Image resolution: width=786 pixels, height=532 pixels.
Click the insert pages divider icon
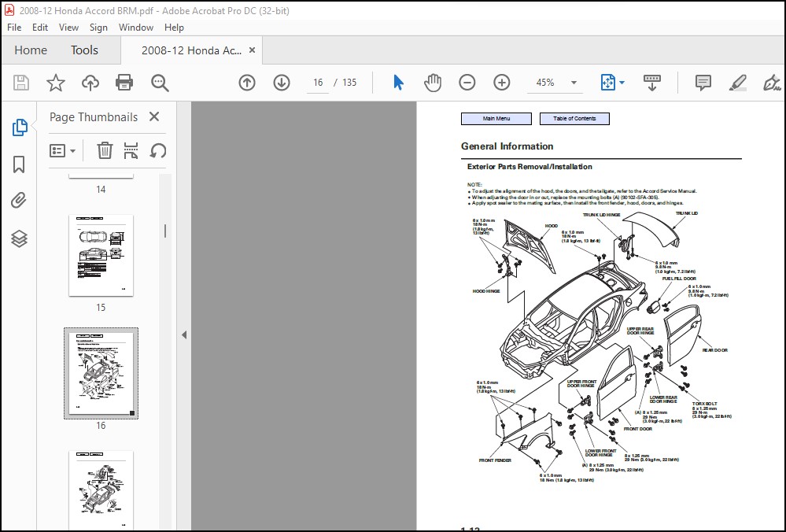coord(131,150)
